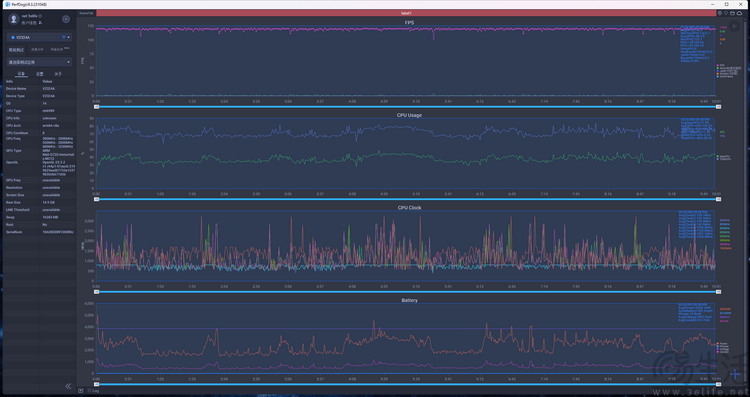Viewport: 750px width, 397px height.
Task: Open the folder icon for saved records
Action: [732, 13]
